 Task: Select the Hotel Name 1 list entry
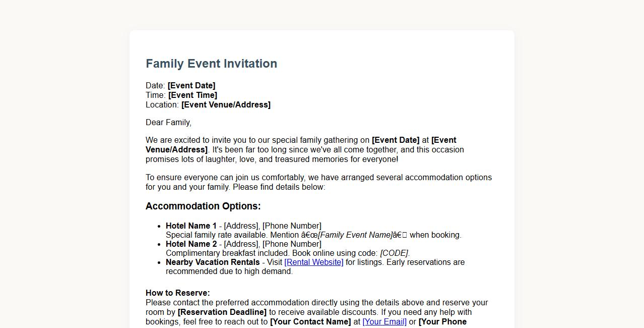click(x=191, y=226)
